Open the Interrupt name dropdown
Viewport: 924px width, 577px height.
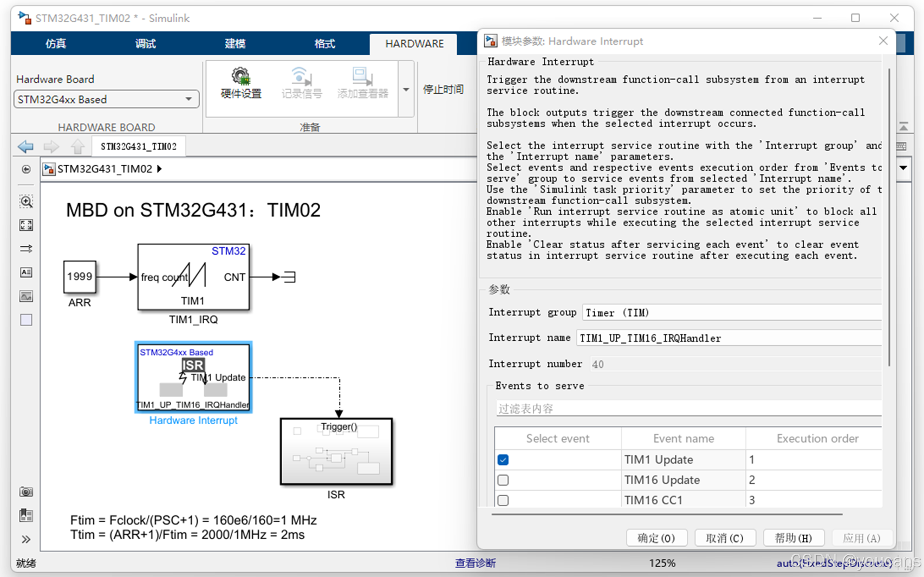click(x=728, y=338)
